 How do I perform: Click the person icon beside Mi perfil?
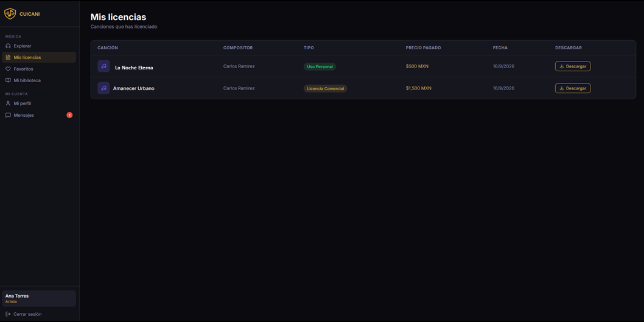[8, 103]
